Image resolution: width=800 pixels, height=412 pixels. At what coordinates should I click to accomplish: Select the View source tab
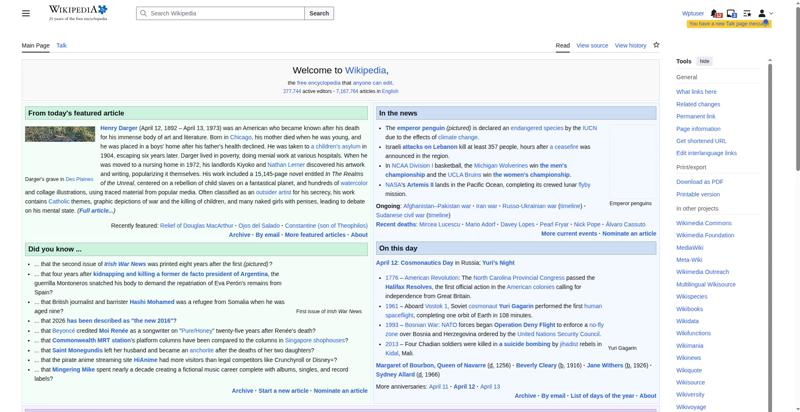pyautogui.click(x=592, y=45)
